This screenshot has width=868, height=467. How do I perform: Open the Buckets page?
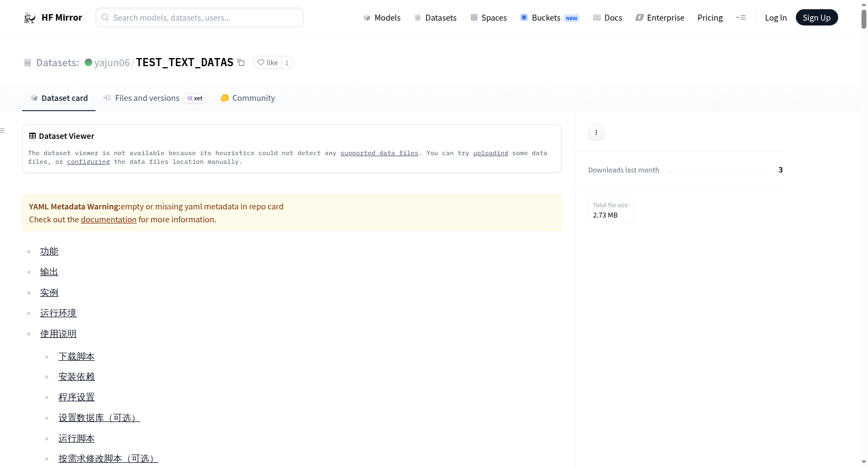coord(550,18)
